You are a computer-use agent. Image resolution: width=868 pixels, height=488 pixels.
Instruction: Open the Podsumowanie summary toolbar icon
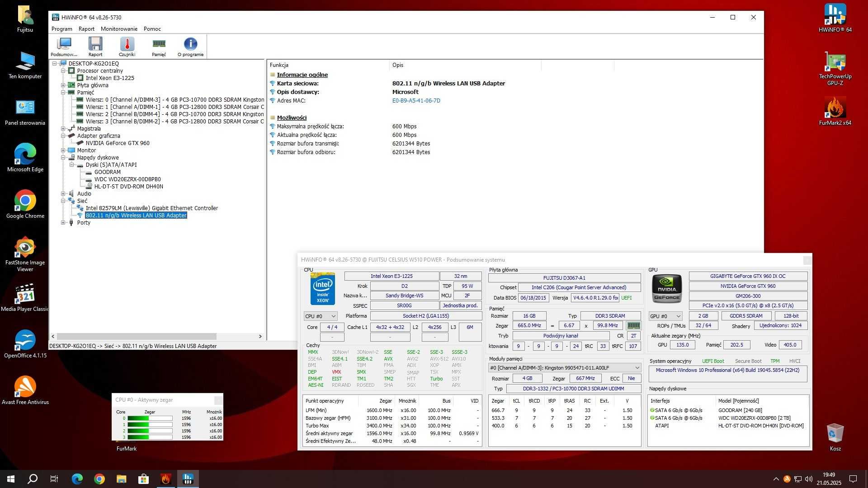pos(64,47)
